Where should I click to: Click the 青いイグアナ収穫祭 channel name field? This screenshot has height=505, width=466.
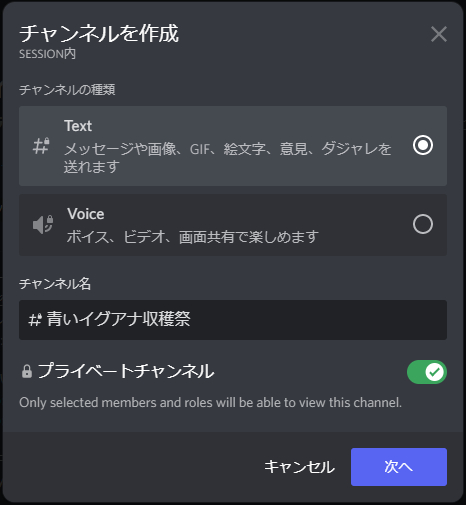point(233,320)
